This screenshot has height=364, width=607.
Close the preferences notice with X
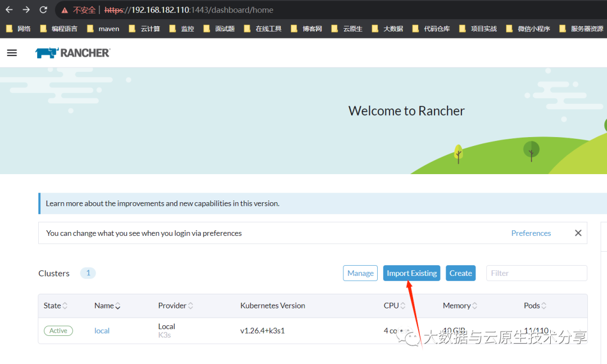click(578, 233)
